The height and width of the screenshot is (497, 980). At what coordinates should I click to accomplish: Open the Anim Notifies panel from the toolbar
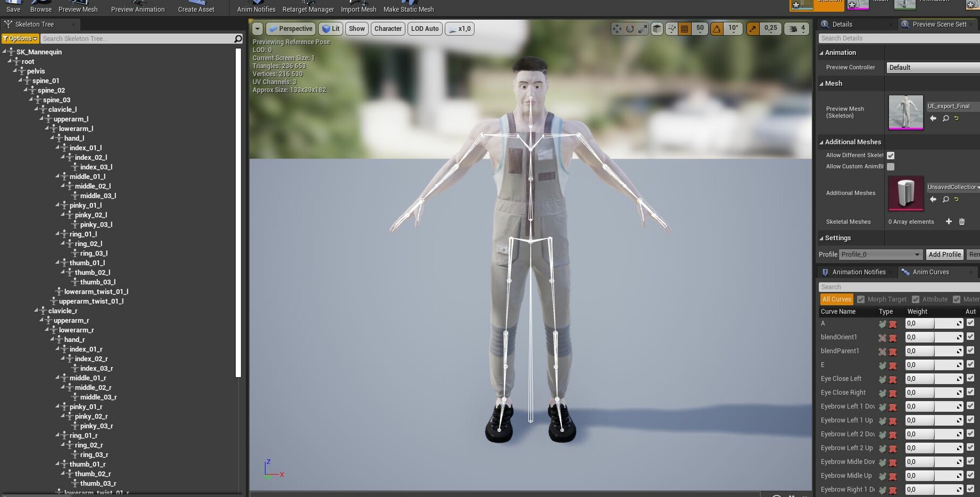[x=255, y=5]
